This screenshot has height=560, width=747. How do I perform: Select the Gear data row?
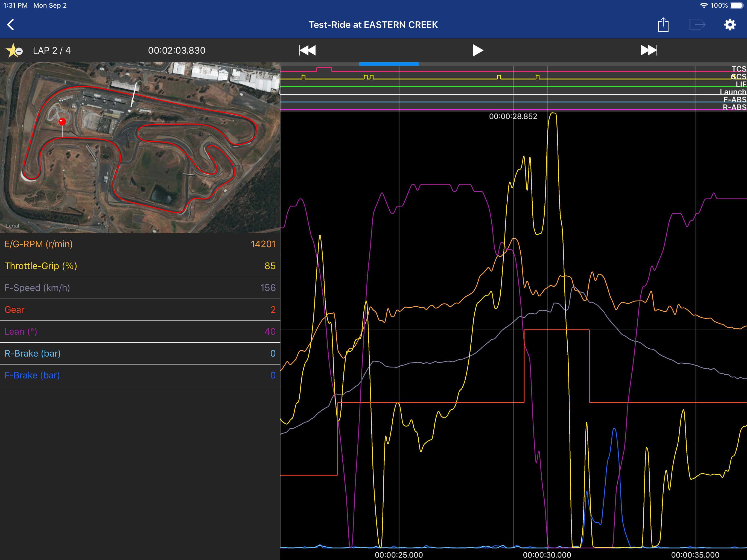pyautogui.click(x=140, y=310)
